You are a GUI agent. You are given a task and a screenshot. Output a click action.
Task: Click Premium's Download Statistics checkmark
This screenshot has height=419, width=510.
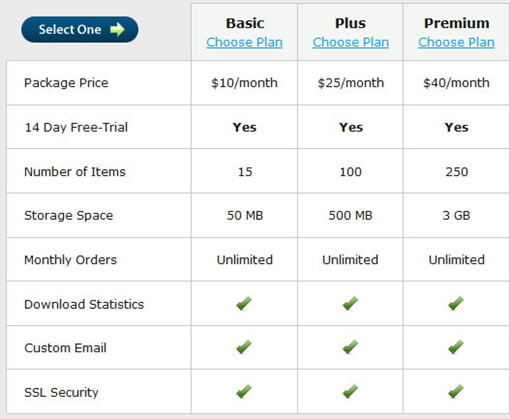pyautogui.click(x=456, y=303)
